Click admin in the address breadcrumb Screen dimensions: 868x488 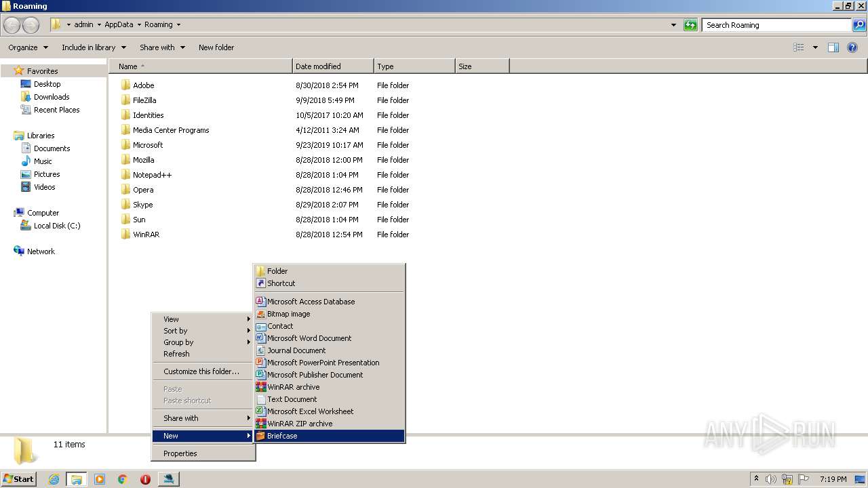[x=83, y=24]
